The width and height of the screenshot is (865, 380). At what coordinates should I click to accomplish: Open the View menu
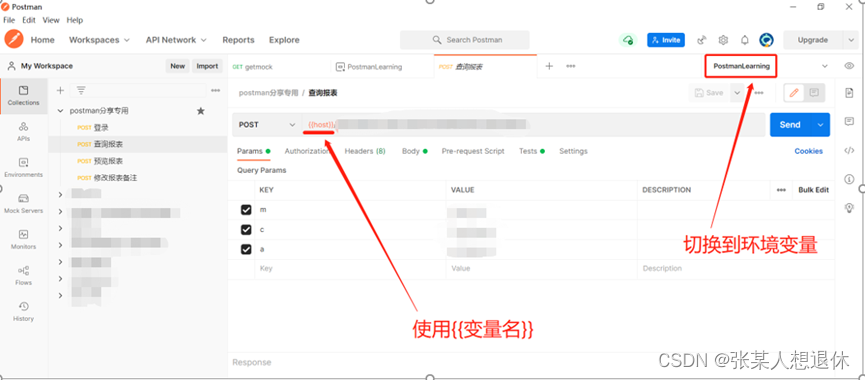51,20
